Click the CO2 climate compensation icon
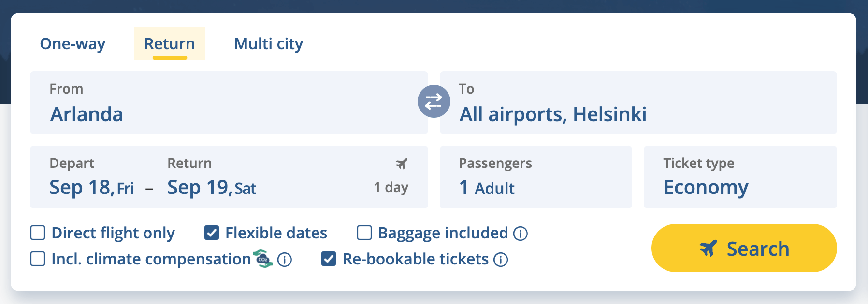Viewport: 868px width, 304px height. coord(263,259)
